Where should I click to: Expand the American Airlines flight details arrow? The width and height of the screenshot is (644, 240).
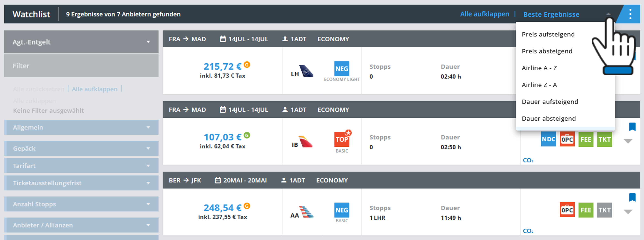628,212
